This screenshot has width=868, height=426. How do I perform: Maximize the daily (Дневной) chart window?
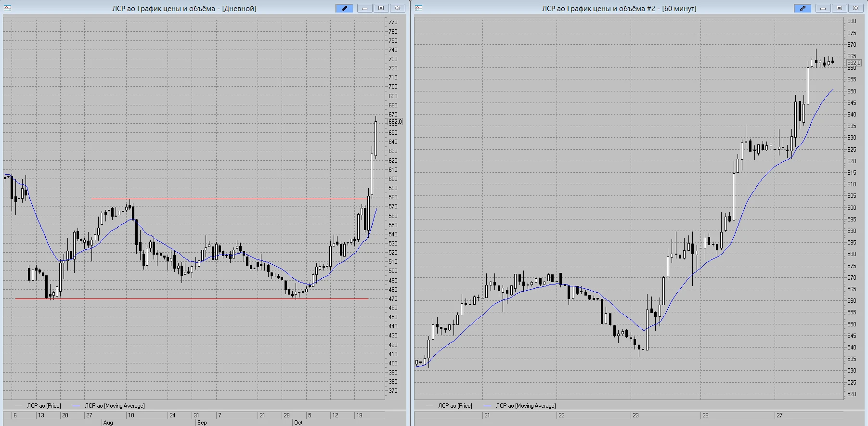381,8
